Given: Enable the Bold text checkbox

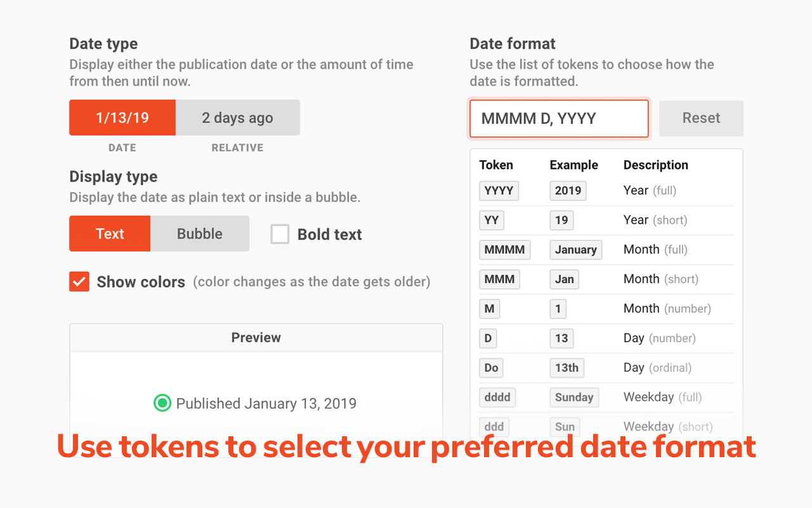Looking at the screenshot, I should pos(280,234).
